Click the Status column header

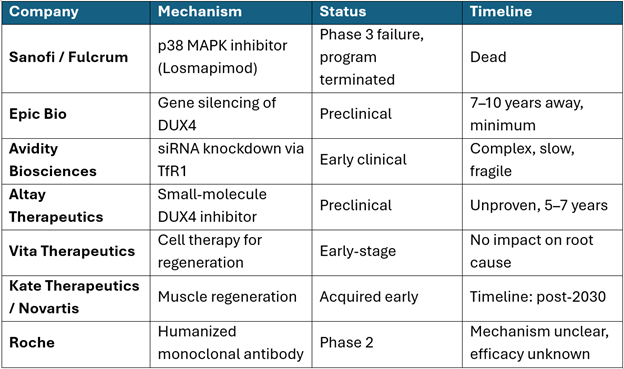click(x=387, y=12)
